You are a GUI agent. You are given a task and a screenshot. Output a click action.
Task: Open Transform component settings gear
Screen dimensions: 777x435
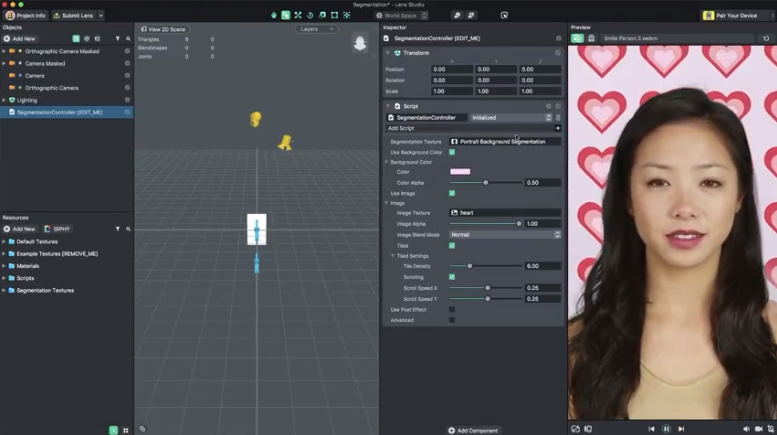click(x=557, y=53)
